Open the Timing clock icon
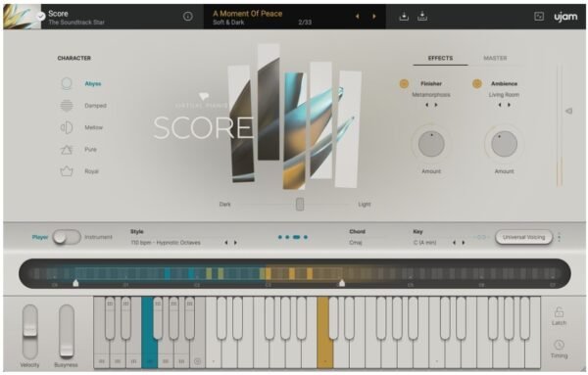 tap(559, 345)
